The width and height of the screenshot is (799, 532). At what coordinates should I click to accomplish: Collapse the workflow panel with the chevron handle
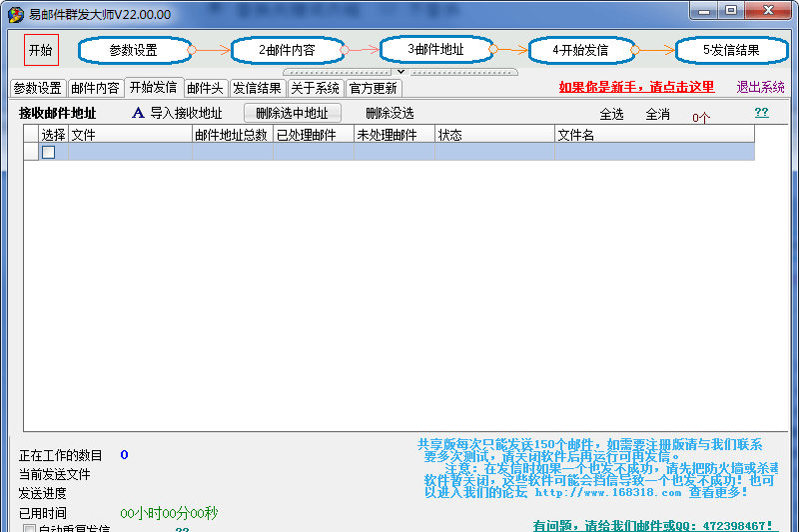pos(400,72)
